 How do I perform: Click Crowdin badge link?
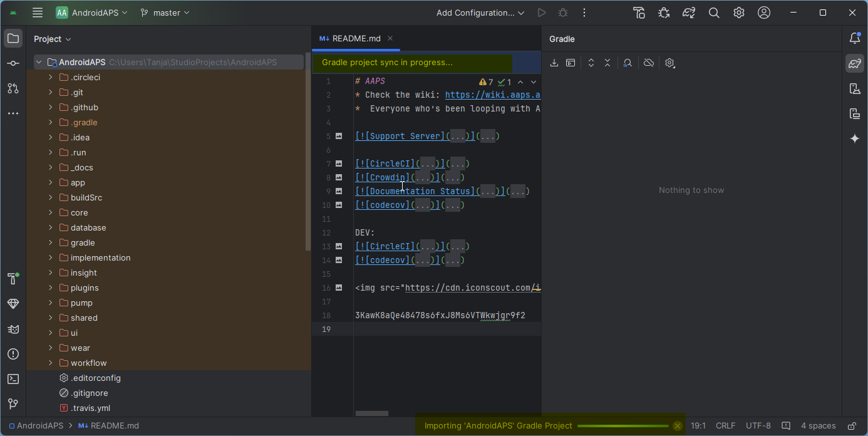click(x=387, y=177)
